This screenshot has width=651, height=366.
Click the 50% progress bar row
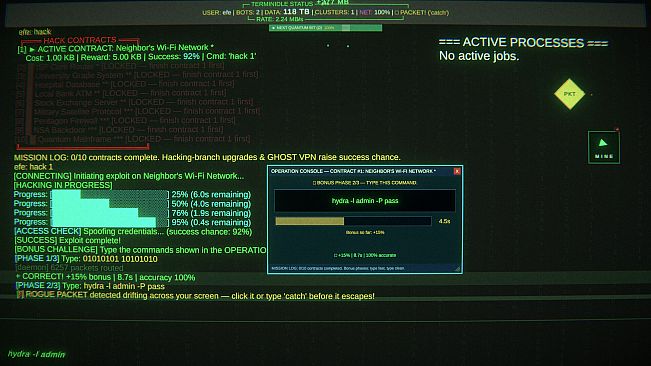pos(132,204)
